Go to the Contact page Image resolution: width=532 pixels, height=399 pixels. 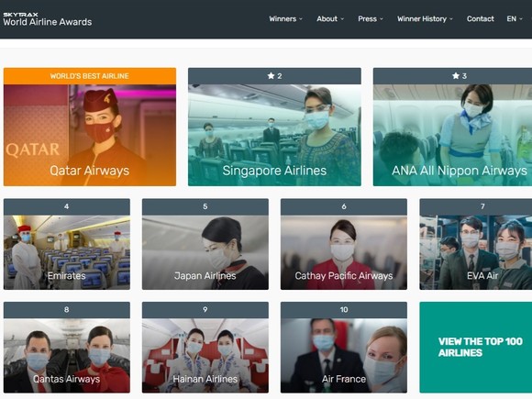tap(480, 19)
